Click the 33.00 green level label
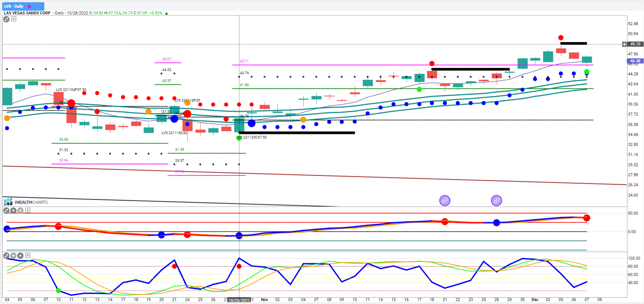This screenshot has height=304, width=644. point(64,139)
